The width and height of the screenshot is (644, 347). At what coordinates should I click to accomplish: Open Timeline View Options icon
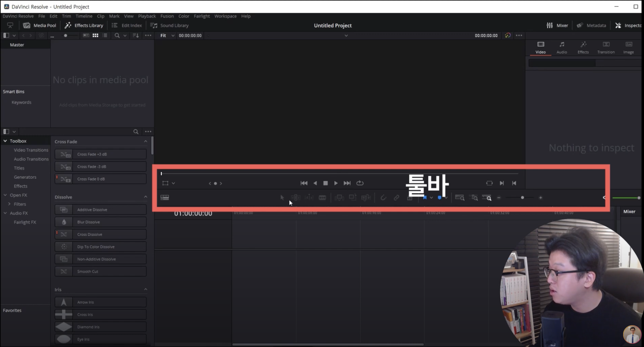(x=165, y=198)
